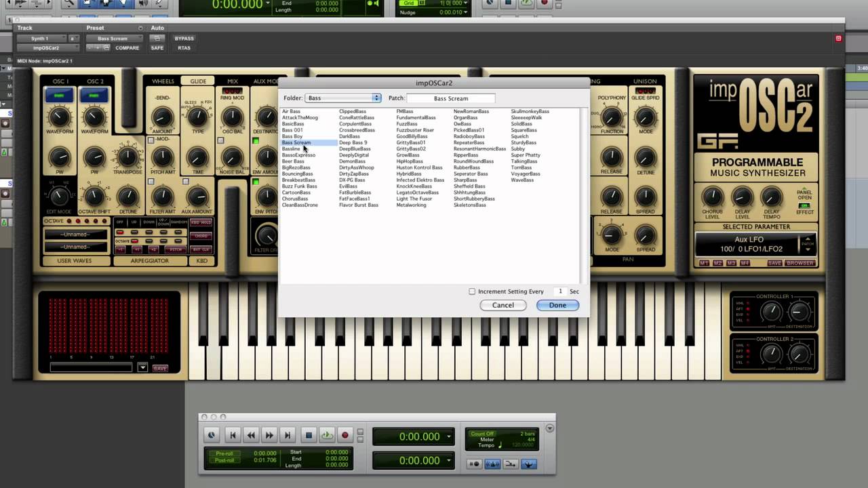
Task: Open the Bass Scream preset dropdown
Action: (x=113, y=39)
